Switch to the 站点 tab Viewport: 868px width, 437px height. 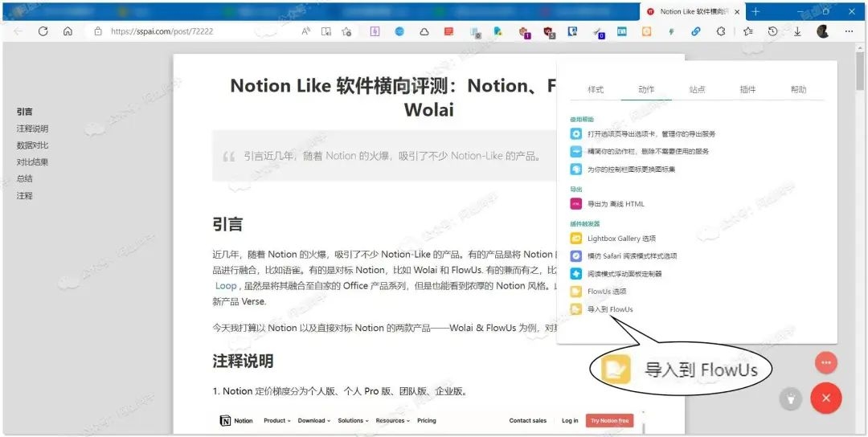tap(697, 90)
